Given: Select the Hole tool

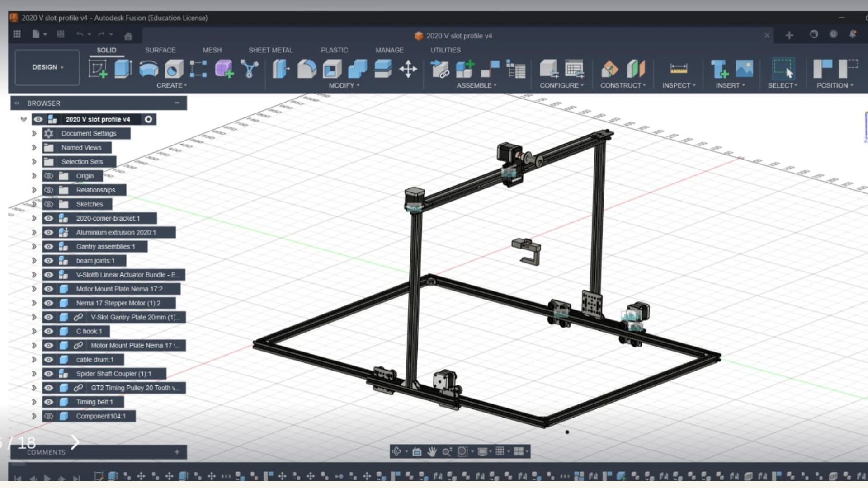Looking at the screenshot, I should (174, 69).
